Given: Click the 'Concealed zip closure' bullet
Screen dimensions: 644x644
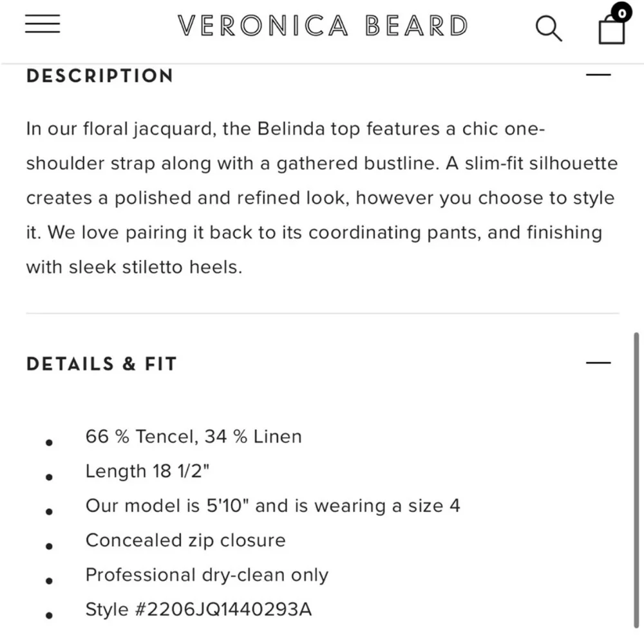Looking at the screenshot, I should [x=185, y=540].
